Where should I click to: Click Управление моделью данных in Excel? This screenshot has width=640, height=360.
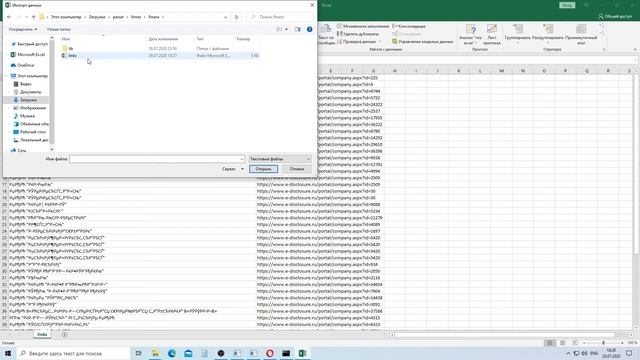[423, 42]
